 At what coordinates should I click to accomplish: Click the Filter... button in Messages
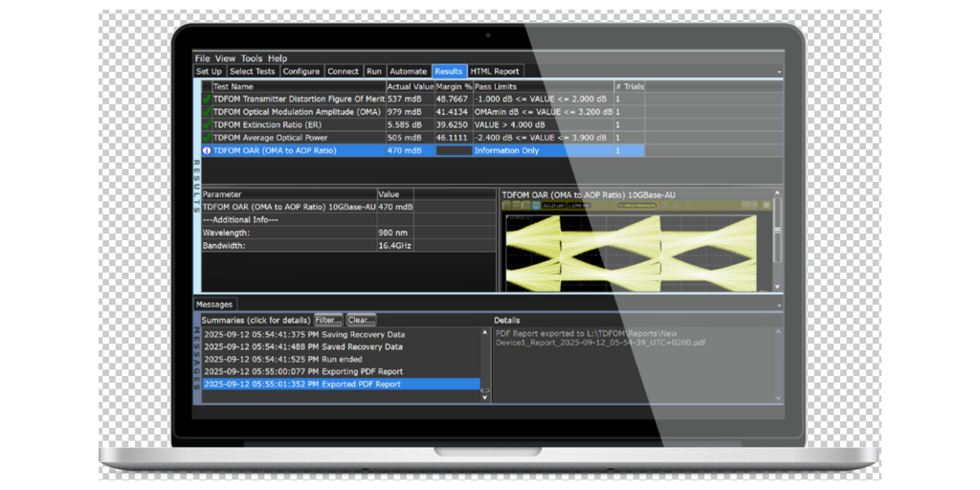328,320
